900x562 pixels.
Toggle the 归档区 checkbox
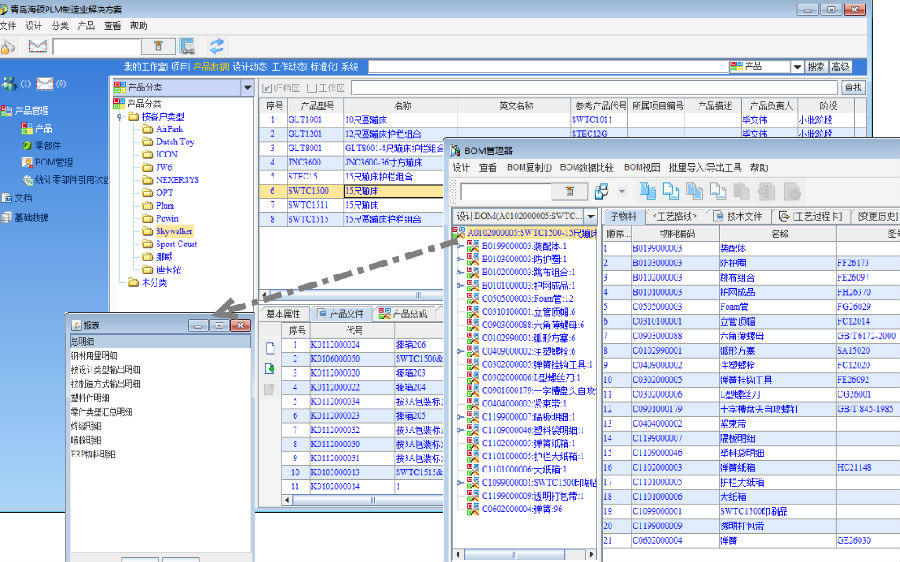click(x=267, y=88)
